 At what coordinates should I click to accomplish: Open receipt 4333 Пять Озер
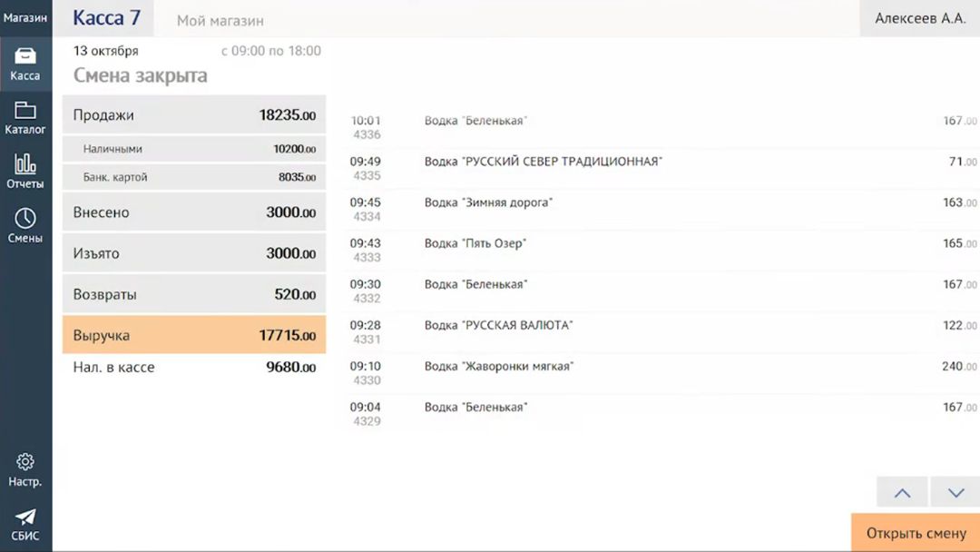pyautogui.click(x=660, y=250)
